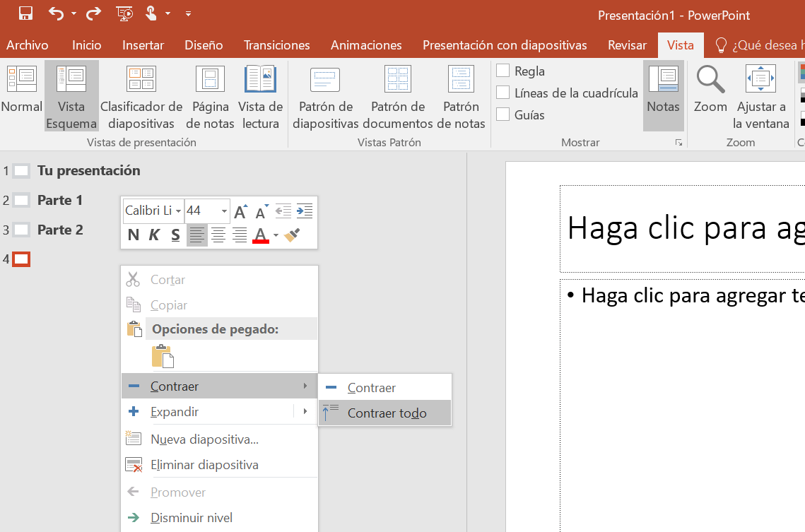Open the Animaciones tab
Image resolution: width=805 pixels, height=532 pixels.
coord(366,45)
